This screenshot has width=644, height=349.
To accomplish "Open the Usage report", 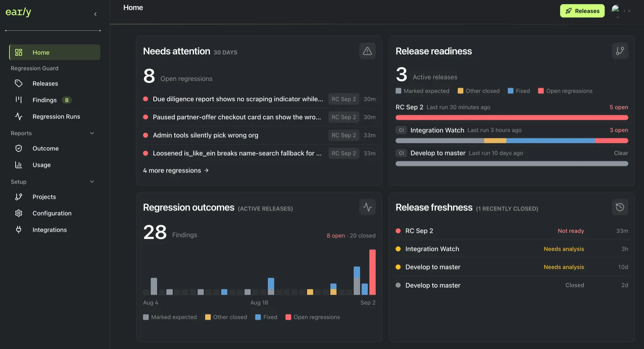I will click(x=55, y=165).
